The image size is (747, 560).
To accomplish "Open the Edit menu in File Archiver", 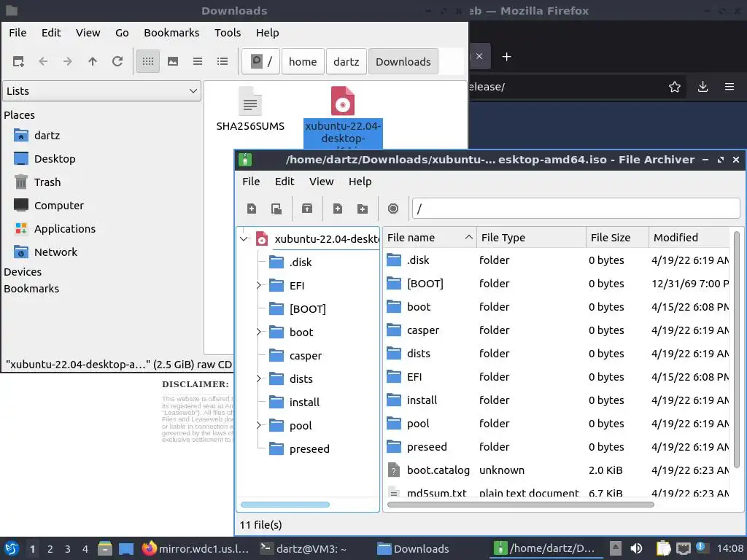I will (x=285, y=182).
